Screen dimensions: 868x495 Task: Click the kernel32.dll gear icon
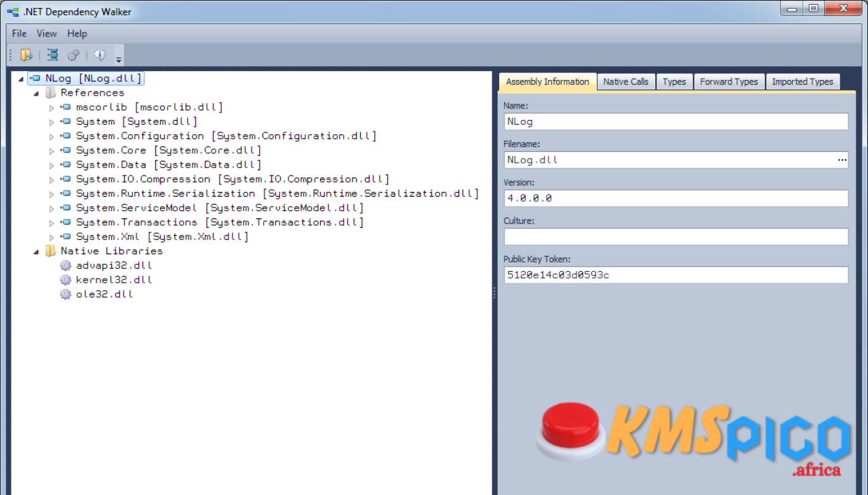click(65, 280)
